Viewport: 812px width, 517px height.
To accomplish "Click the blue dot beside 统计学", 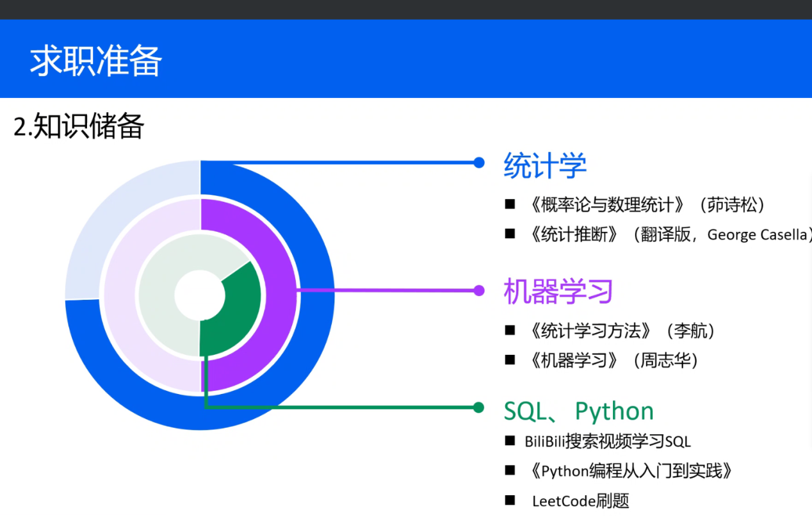I will pyautogui.click(x=478, y=163).
